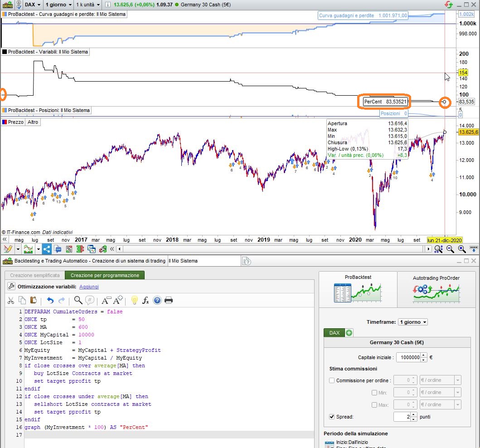Expand the indicators icon dropdown arrow
This screenshot has width=480, height=448.
coord(38,249)
